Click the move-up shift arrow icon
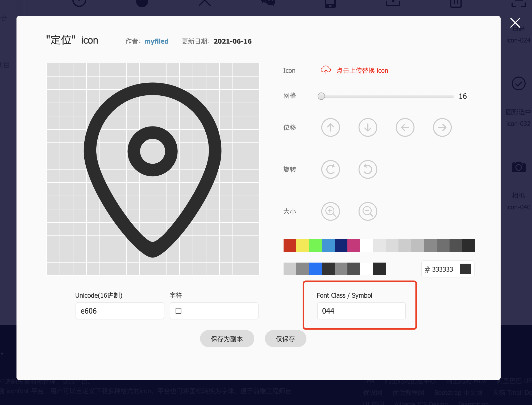Image resolution: width=532 pixels, height=405 pixels. point(330,128)
